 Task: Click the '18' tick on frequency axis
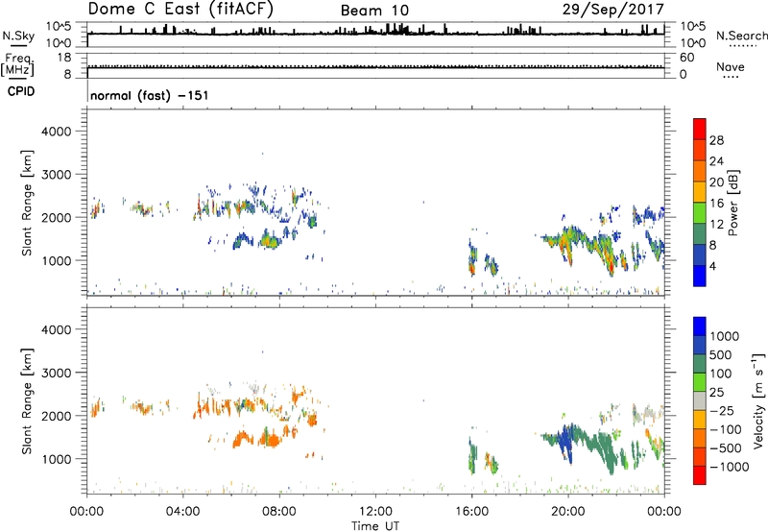click(64, 58)
